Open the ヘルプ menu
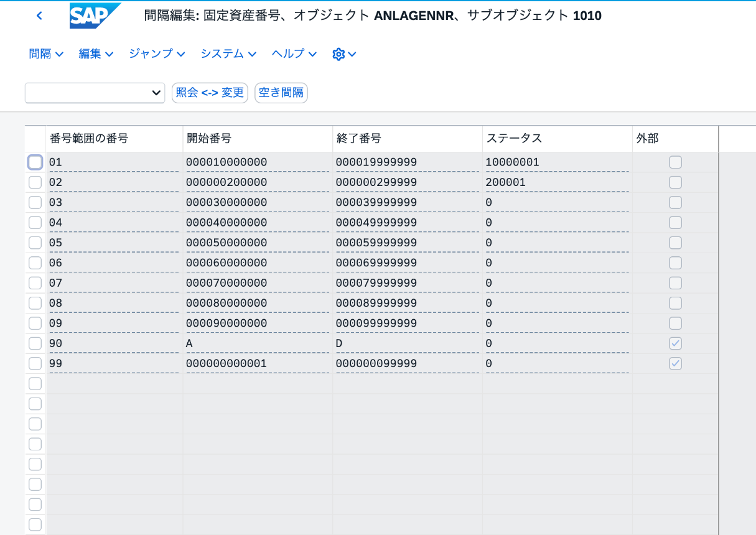 (x=294, y=54)
